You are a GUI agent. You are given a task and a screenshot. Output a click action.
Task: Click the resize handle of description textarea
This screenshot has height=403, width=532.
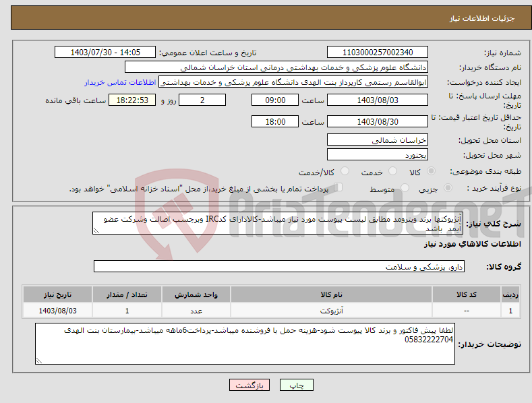pos(96,230)
